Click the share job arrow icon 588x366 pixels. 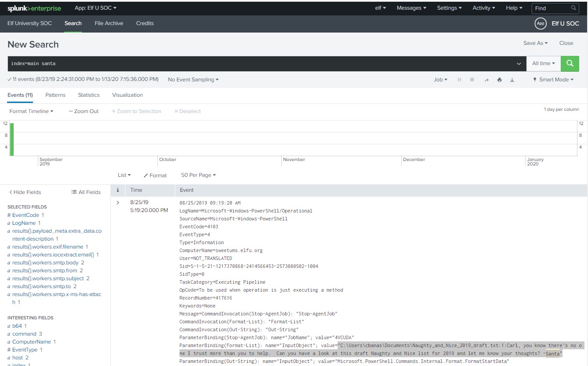tap(486, 80)
